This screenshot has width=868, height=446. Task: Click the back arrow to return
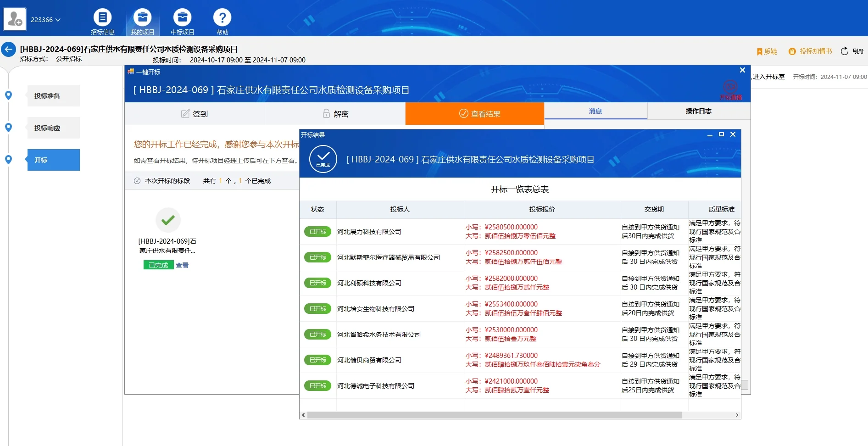click(x=8, y=49)
